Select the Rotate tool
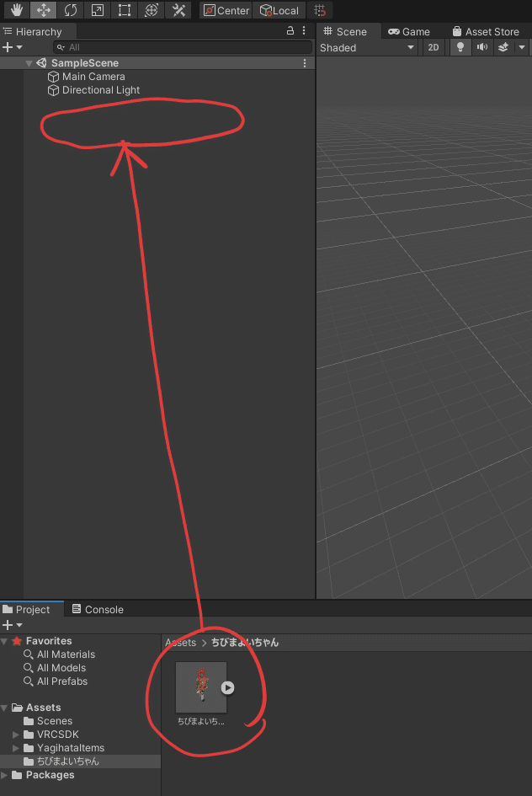The width and height of the screenshot is (532, 796). 71,9
